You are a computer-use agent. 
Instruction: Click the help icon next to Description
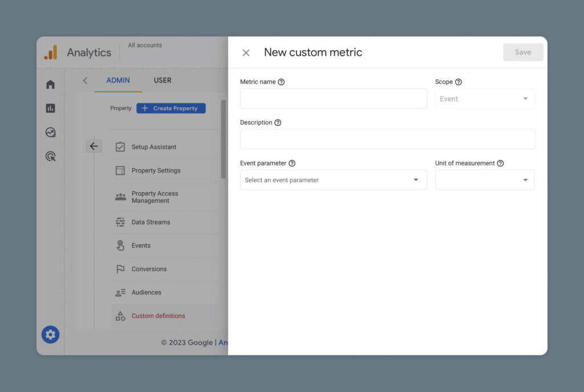(x=278, y=122)
